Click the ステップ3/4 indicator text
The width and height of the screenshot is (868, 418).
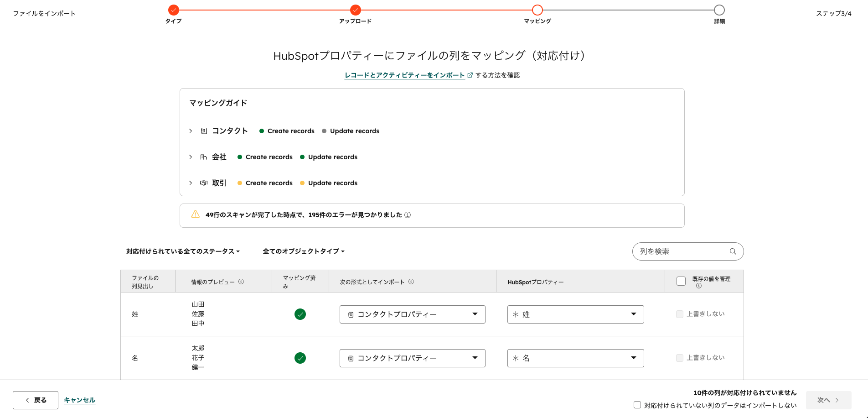[834, 14]
